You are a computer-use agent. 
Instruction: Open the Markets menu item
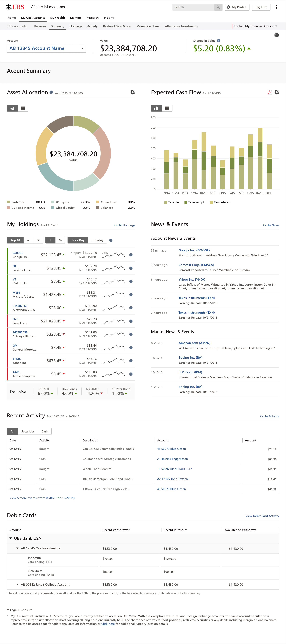75,18
